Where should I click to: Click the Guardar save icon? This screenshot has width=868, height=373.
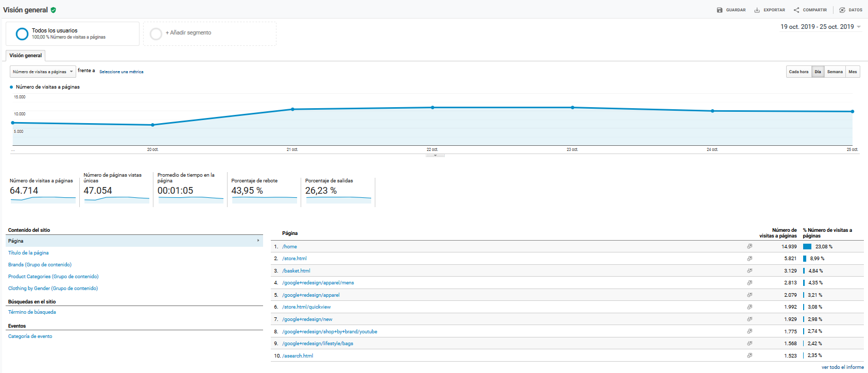[x=720, y=10]
